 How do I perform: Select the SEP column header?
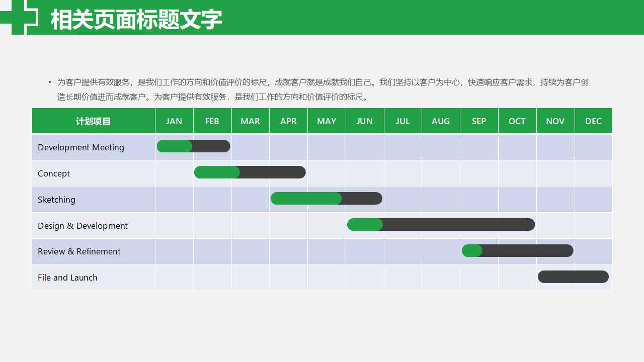coord(479,121)
